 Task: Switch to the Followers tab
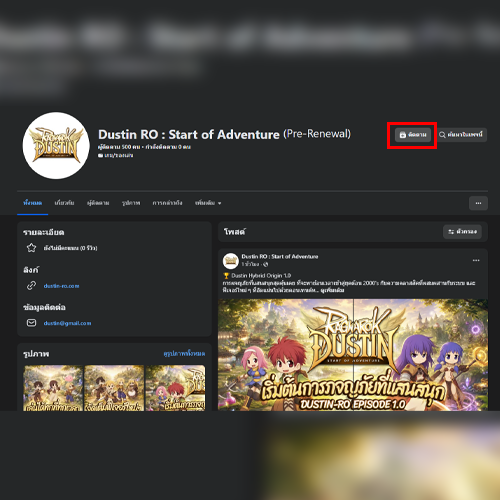98,203
